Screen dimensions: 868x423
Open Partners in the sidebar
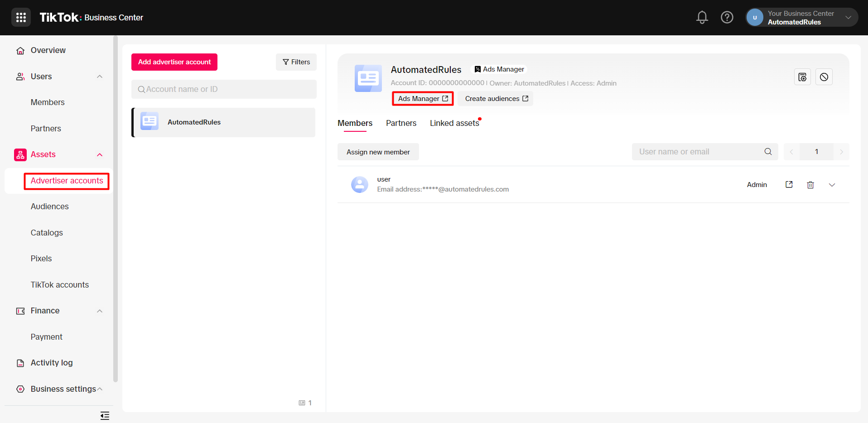[46, 129]
